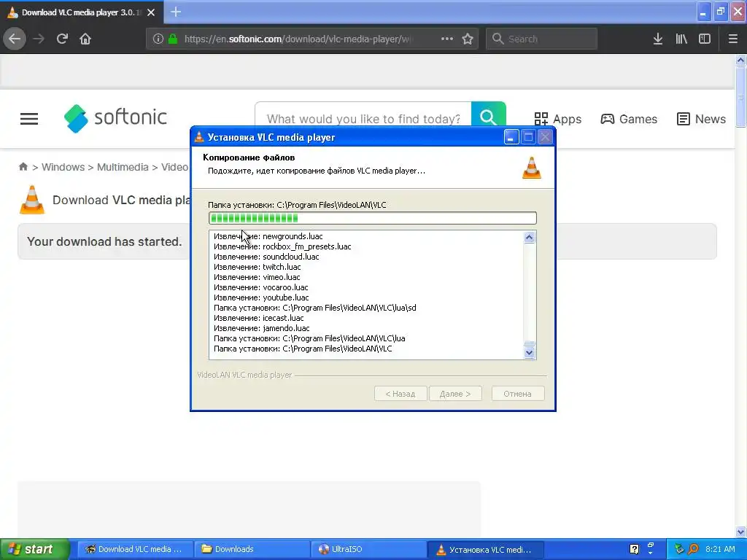Reload the Softonic page
This screenshot has height=560, width=747.
[x=62, y=39]
